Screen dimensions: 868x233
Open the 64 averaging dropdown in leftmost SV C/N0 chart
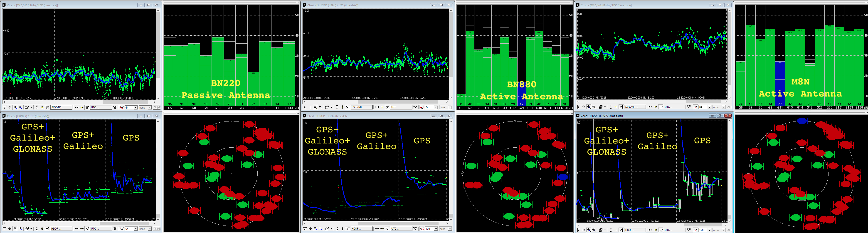point(136,108)
